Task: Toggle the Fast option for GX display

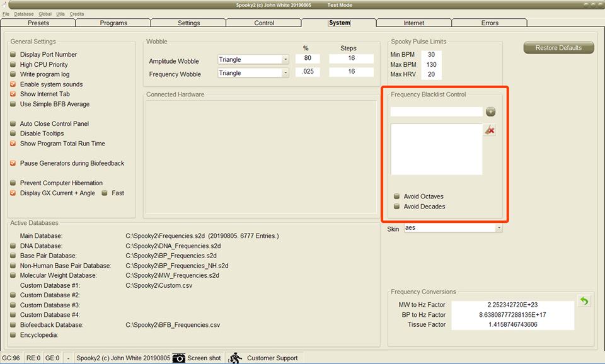Action: coord(105,193)
